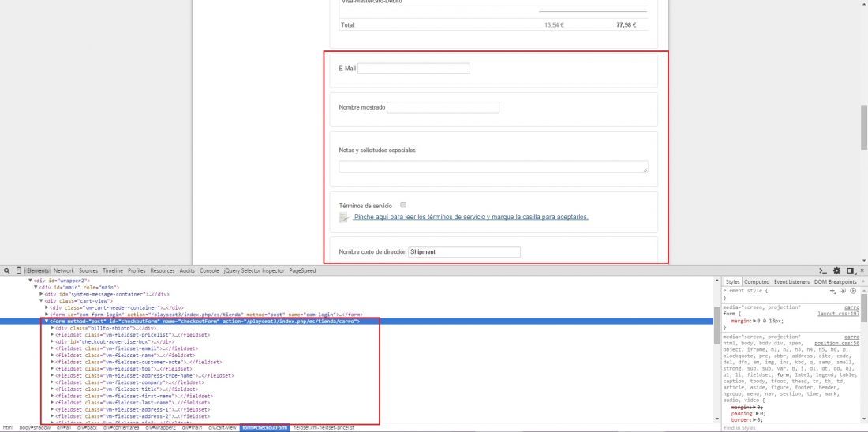Open the terms of service link

471,218
